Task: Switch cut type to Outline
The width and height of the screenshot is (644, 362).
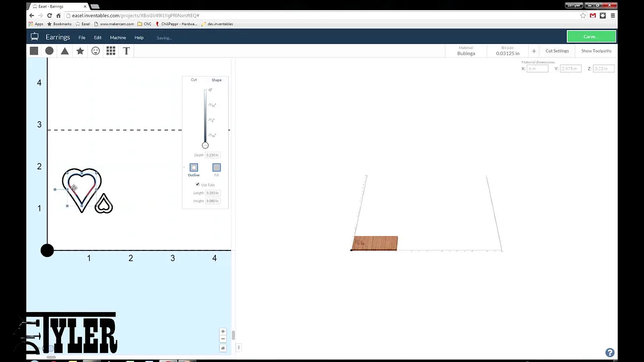Action: 194,168
